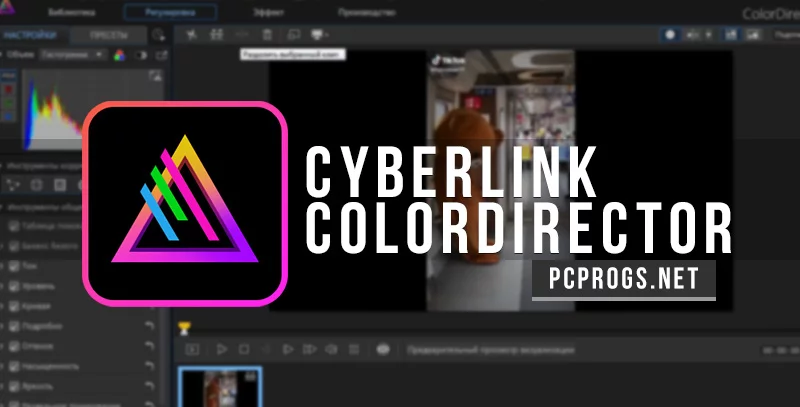Switch to the Регулировка tab

click(x=170, y=12)
